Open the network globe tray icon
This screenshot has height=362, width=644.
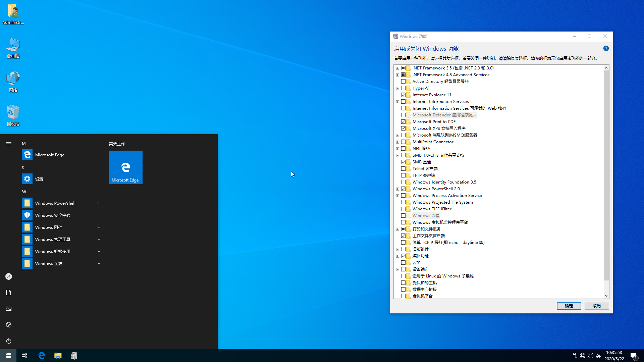tap(583, 356)
